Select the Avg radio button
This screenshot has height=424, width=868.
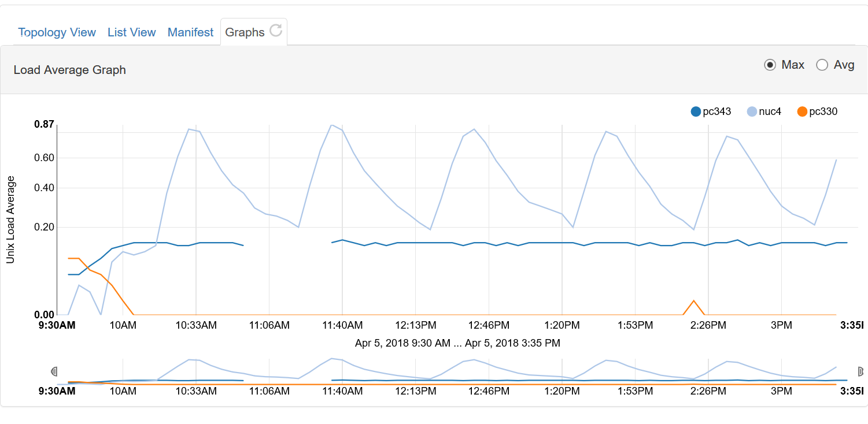pos(822,65)
